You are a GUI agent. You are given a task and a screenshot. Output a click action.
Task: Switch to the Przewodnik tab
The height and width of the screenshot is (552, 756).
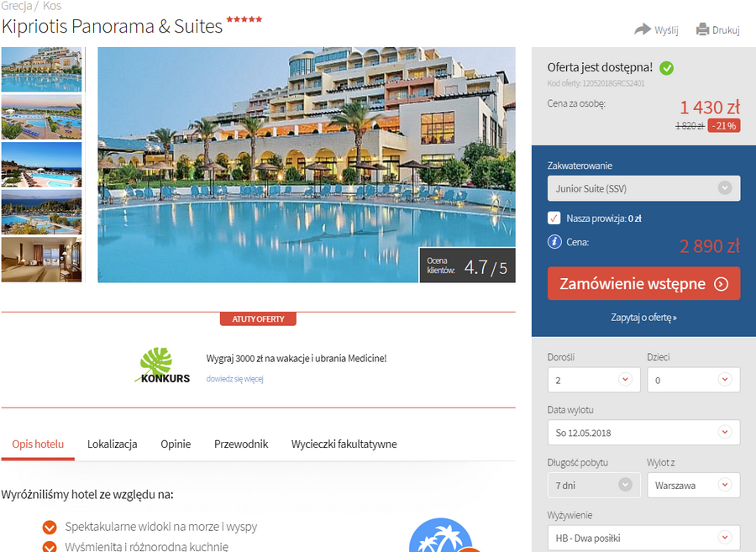241,444
